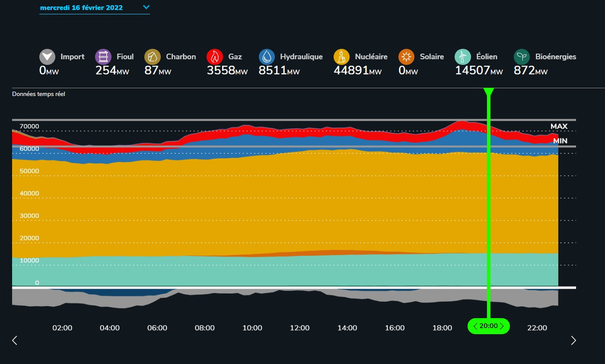Click the Gaz 3558 MW value
Image resolution: width=605 pixels, height=364 pixels.
click(227, 70)
